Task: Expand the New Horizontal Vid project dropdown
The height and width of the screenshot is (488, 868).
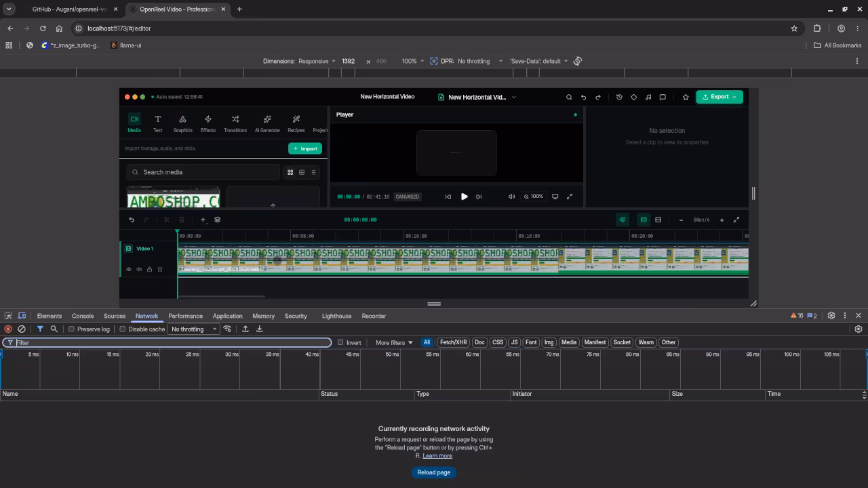Action: [x=477, y=97]
